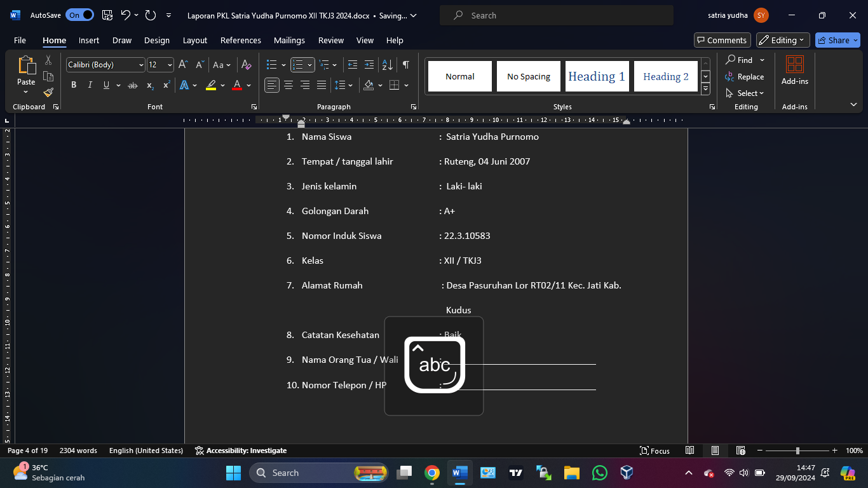Switch to the Layout tab
868x488 pixels.
tap(195, 40)
